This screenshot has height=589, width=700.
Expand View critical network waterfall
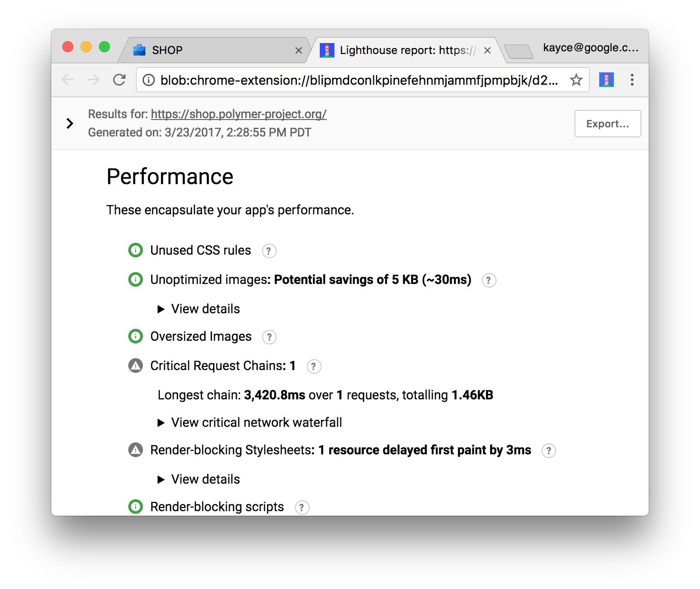coord(250,423)
